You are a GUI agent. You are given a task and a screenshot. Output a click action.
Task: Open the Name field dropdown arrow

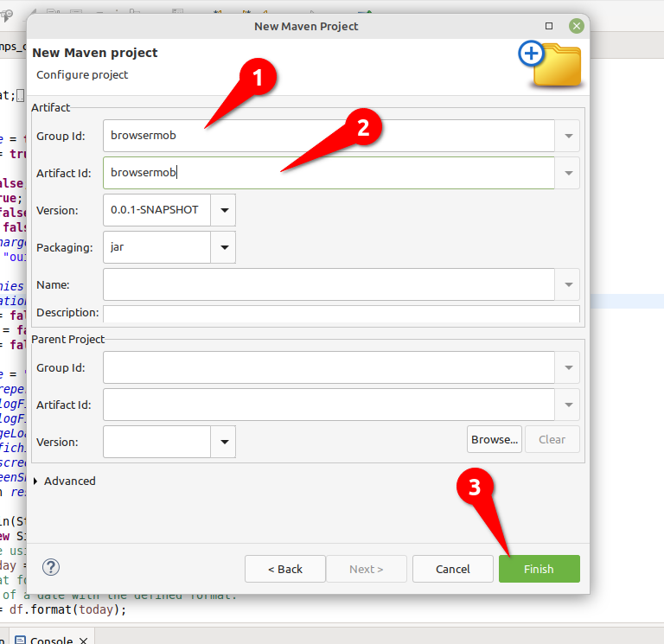pos(568,284)
